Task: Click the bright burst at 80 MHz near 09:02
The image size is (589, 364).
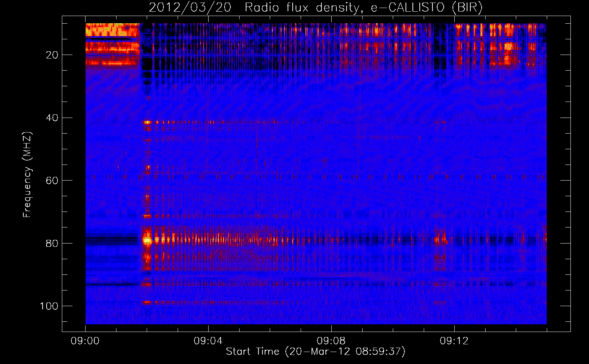Action: click(147, 240)
